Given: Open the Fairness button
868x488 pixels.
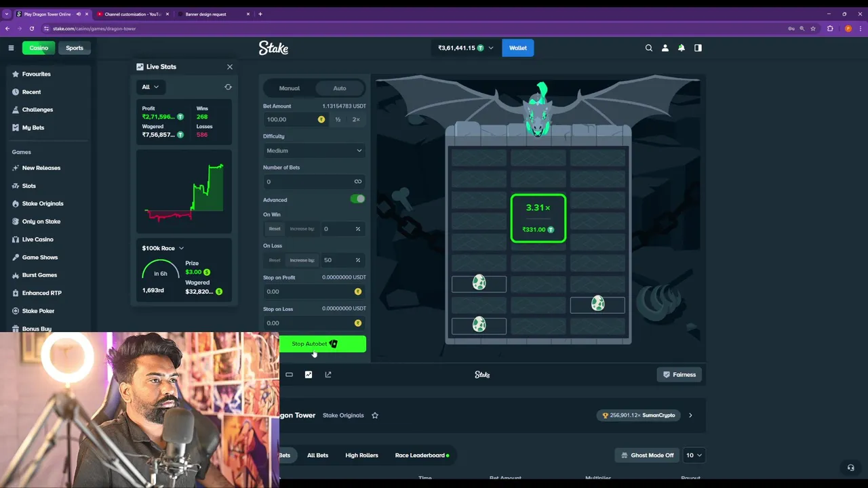Looking at the screenshot, I should pos(679,374).
